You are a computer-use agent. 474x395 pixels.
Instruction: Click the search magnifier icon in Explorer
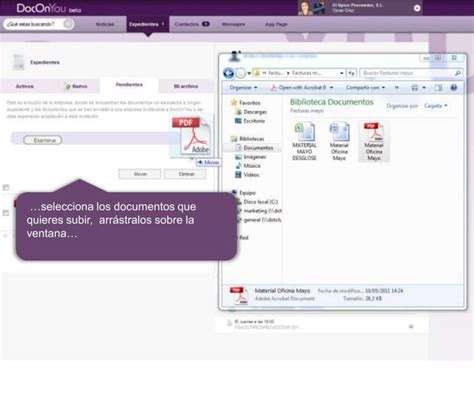458,73
